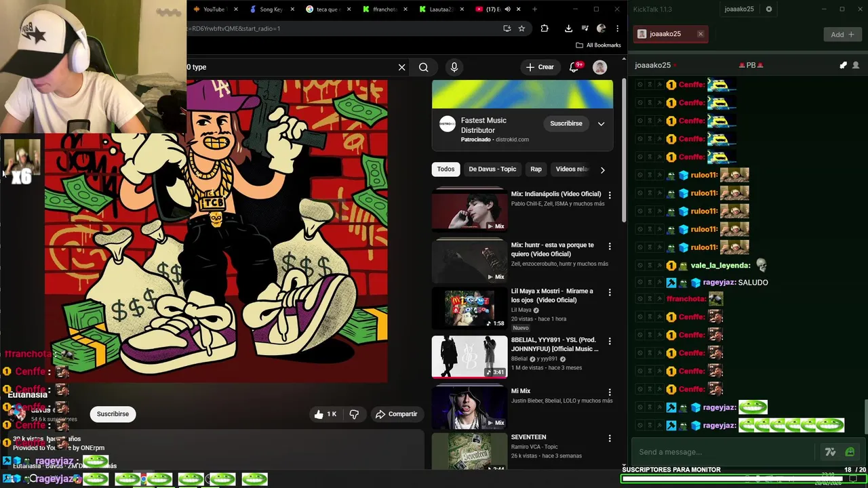Image resolution: width=868 pixels, height=488 pixels.
Task: Open KickTalk chatters list icon
Action: (x=856, y=65)
